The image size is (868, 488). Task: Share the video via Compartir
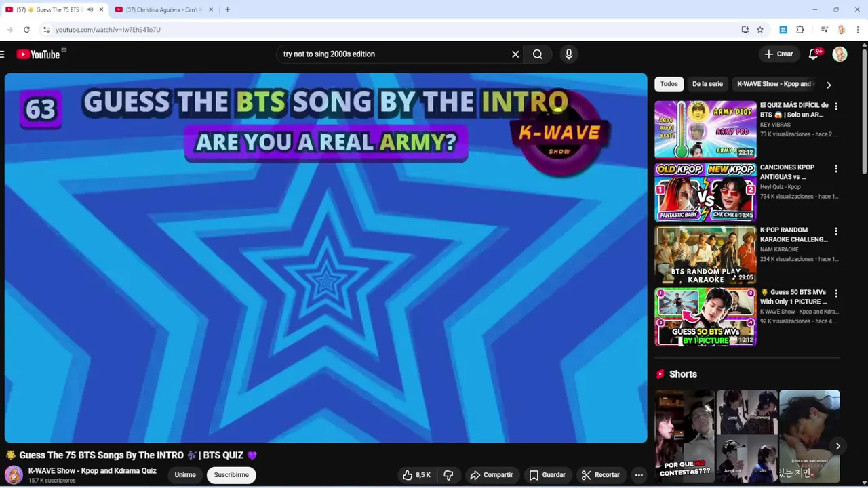[x=491, y=475]
